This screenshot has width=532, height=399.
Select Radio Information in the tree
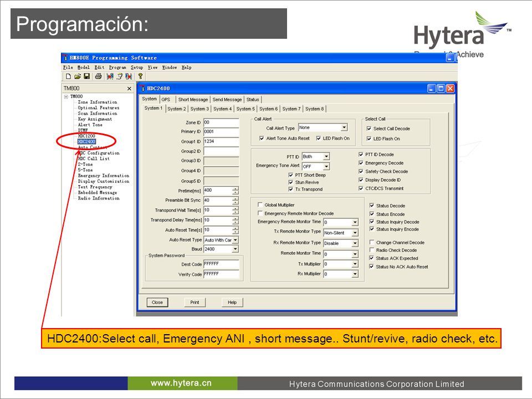click(99, 198)
